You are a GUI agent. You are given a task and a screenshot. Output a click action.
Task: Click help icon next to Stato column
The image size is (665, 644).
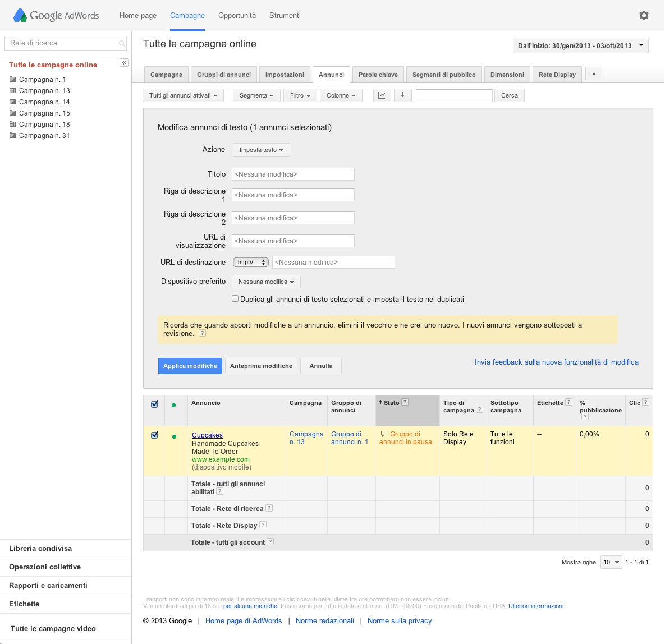[x=405, y=402]
